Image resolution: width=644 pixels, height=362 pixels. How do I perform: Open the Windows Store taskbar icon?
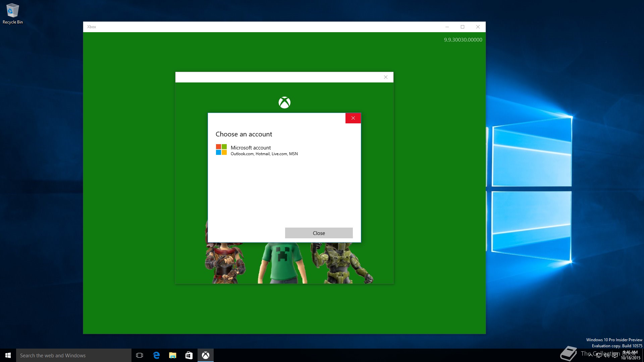pos(189,355)
